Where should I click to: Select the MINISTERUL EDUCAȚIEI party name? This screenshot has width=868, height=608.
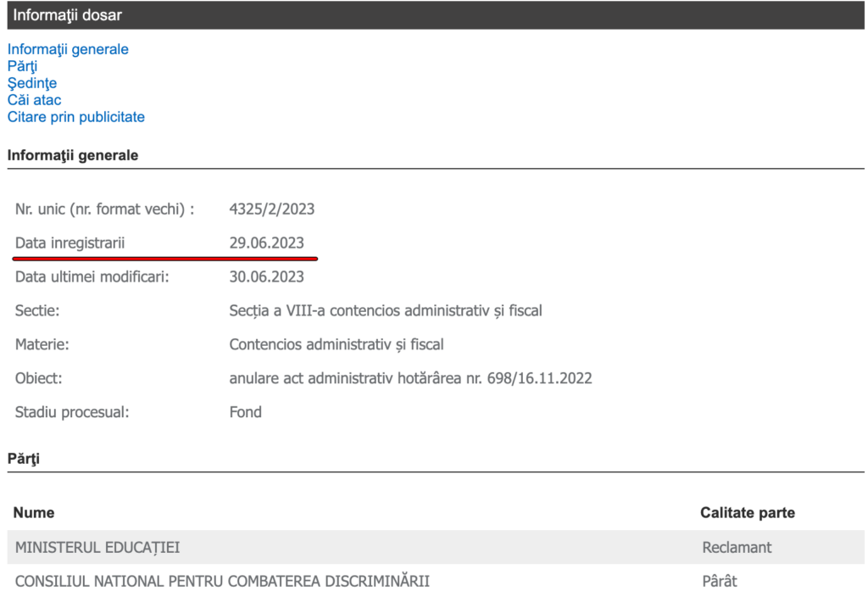coord(97,548)
